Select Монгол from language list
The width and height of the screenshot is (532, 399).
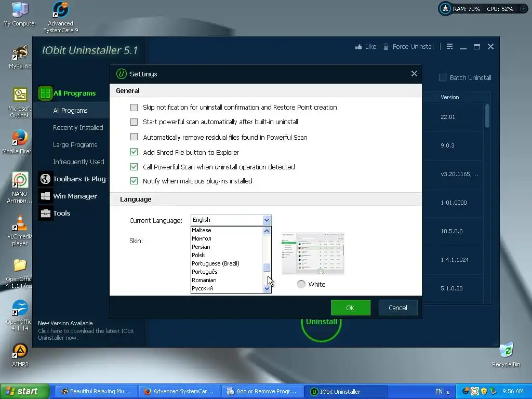click(227, 238)
